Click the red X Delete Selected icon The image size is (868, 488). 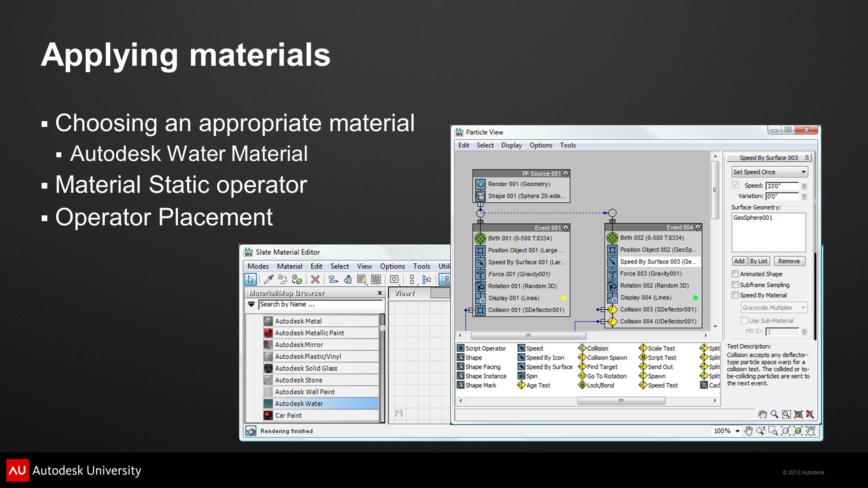[315, 279]
